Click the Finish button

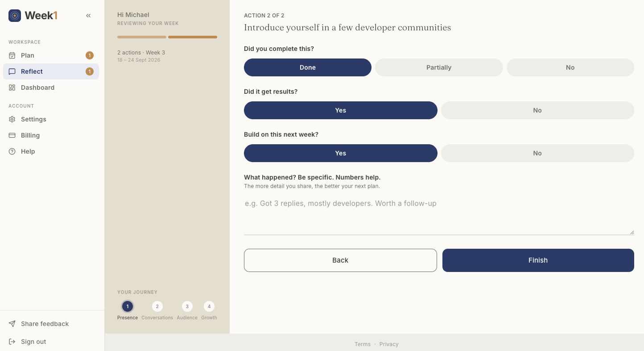(x=538, y=260)
